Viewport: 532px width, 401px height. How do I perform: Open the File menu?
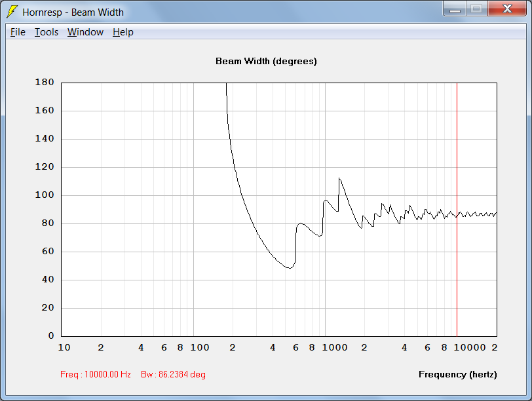click(18, 32)
